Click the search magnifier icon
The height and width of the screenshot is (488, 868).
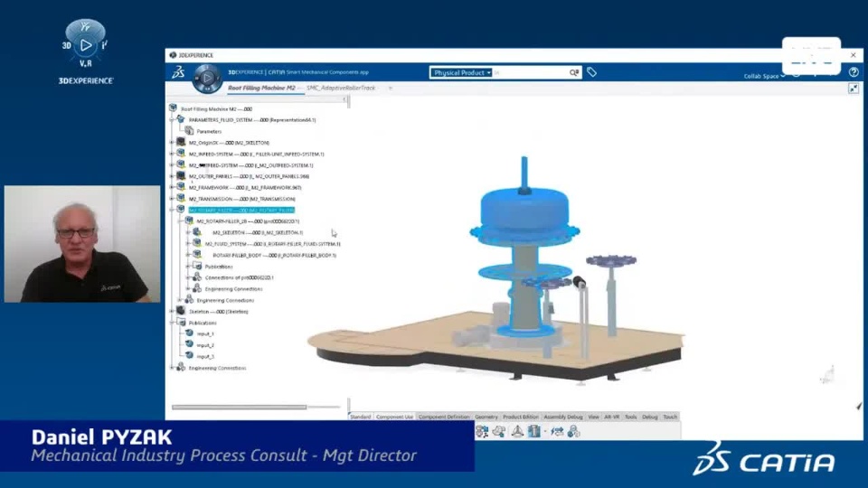pyautogui.click(x=574, y=72)
